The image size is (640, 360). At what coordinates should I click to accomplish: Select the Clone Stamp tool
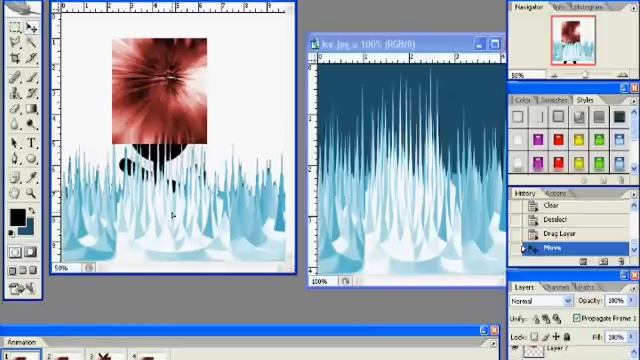15,93
